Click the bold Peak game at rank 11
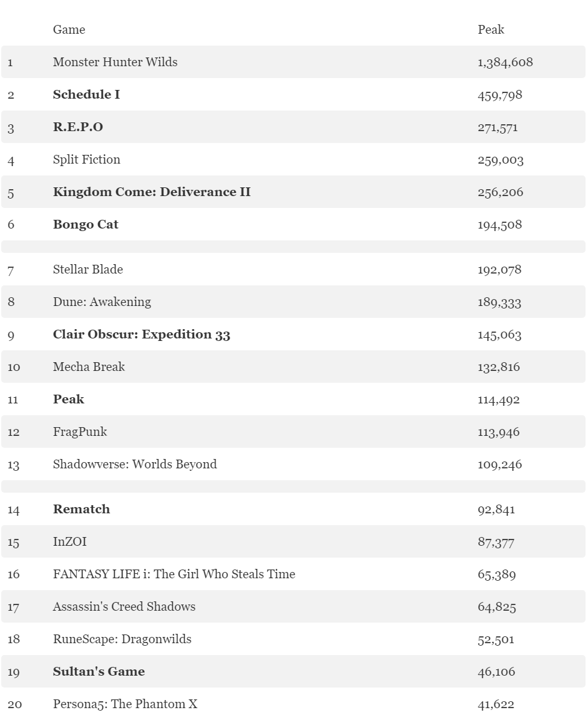The image size is (588, 725). pyautogui.click(x=69, y=399)
